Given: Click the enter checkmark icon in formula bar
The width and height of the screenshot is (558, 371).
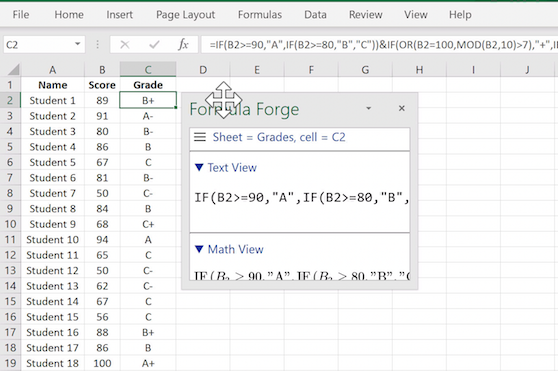Looking at the screenshot, I should tap(154, 45).
